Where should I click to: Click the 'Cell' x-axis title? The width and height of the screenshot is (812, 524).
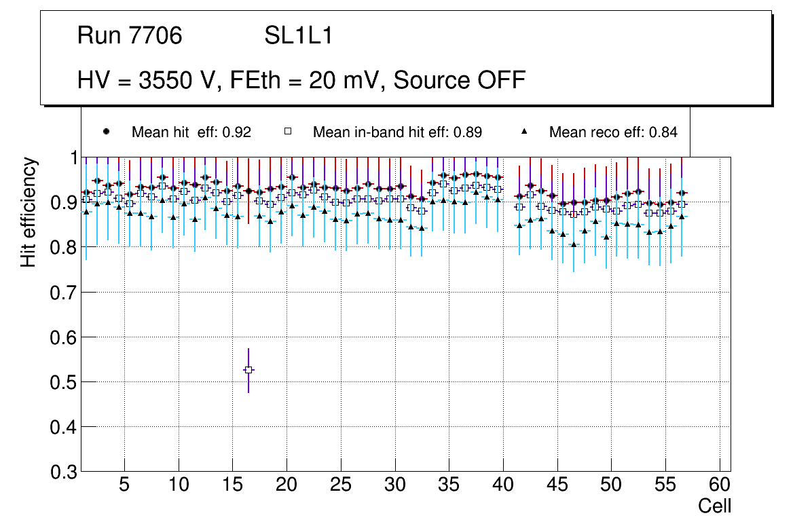(714, 506)
